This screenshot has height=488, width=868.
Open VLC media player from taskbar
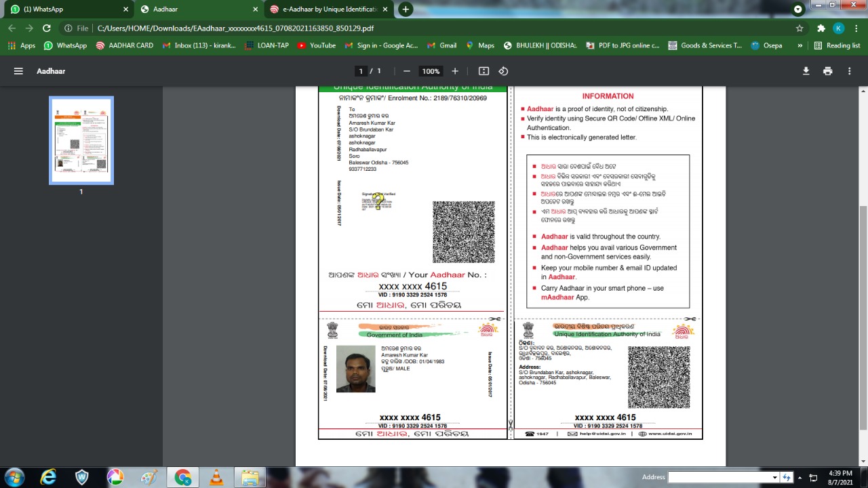[x=216, y=477]
